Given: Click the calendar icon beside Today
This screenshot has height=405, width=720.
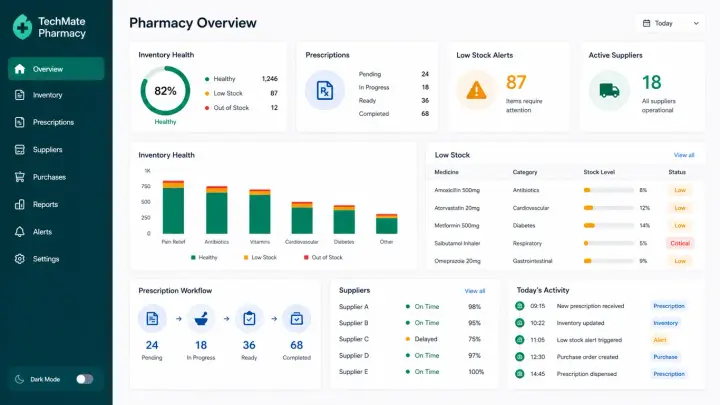Looking at the screenshot, I should pos(647,23).
